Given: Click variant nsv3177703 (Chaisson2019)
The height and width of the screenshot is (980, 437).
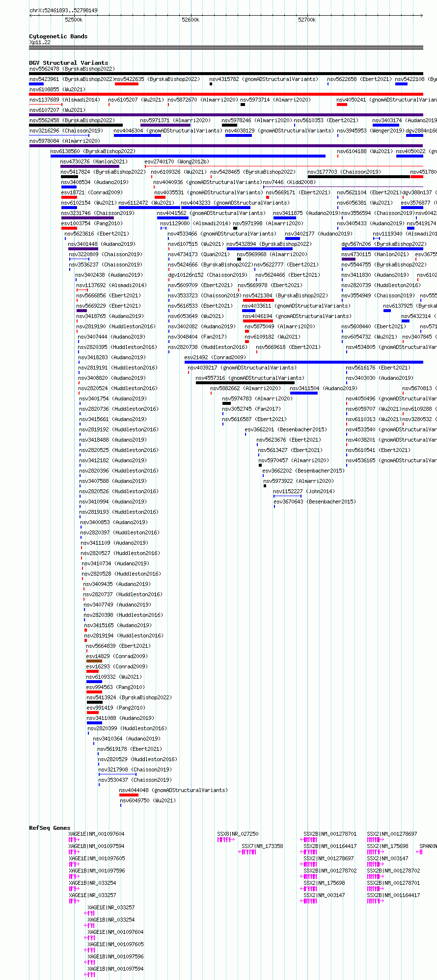Looking at the screenshot, I should (x=344, y=172).
